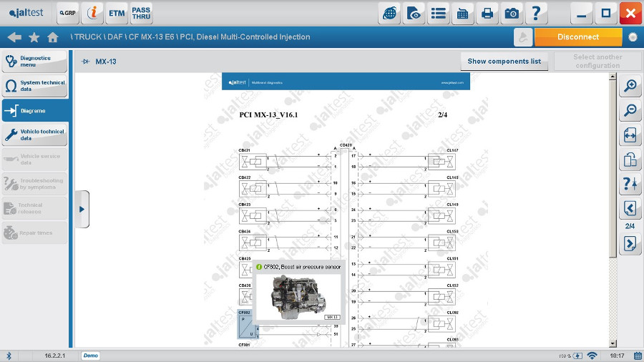This screenshot has width=644, height=362.
Task: Go to previous diagram page
Action: 630,208
